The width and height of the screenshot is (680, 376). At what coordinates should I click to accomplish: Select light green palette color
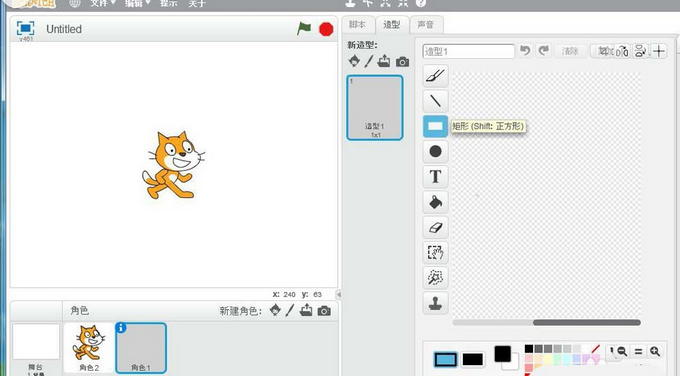[x=558, y=359]
